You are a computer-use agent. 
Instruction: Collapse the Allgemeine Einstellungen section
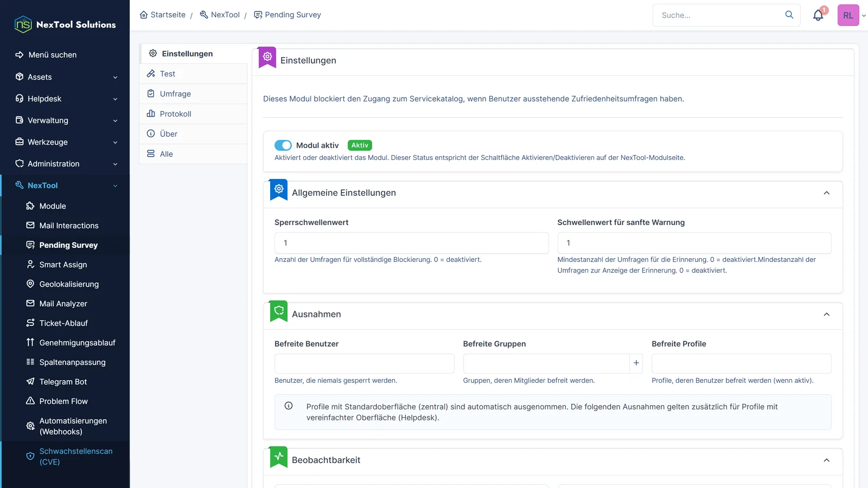click(827, 193)
